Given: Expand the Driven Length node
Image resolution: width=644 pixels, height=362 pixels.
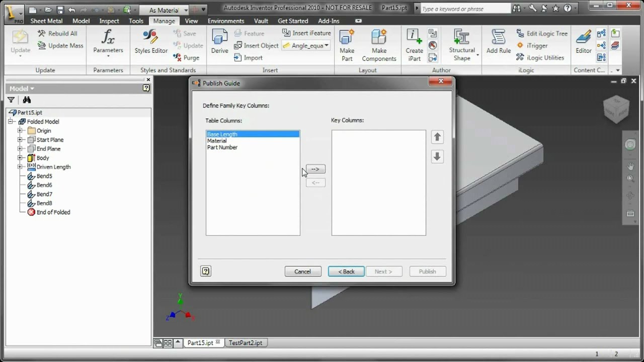Looking at the screenshot, I should pos(20,167).
